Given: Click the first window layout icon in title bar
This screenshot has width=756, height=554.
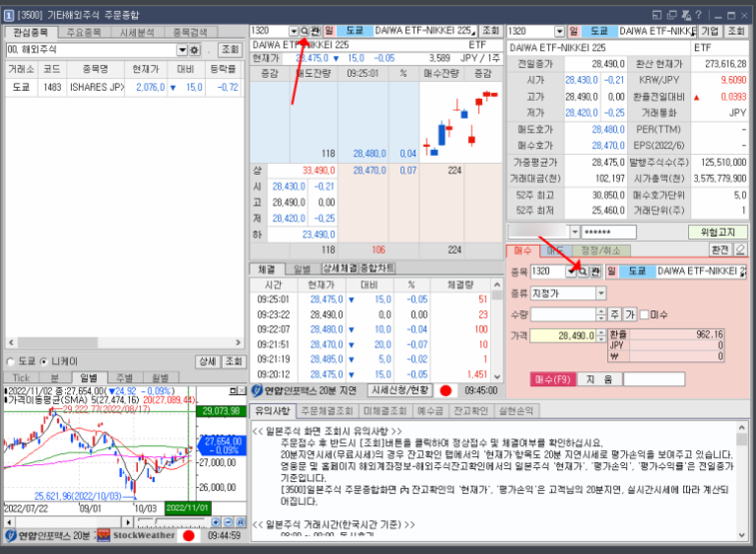Looking at the screenshot, I should [x=657, y=15].
